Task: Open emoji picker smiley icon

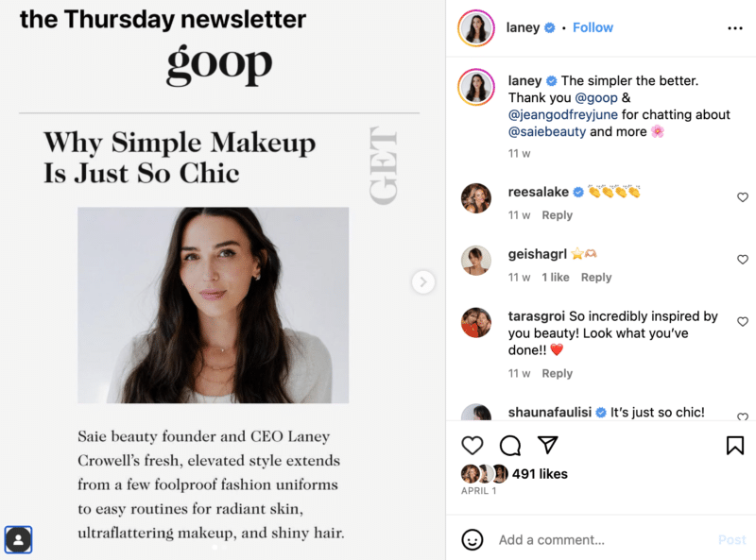Action: point(472,539)
